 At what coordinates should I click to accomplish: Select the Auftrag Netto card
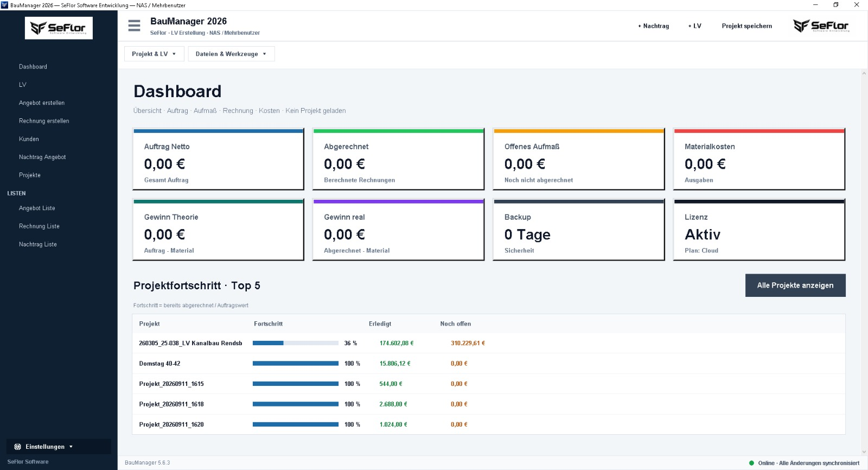(x=218, y=159)
